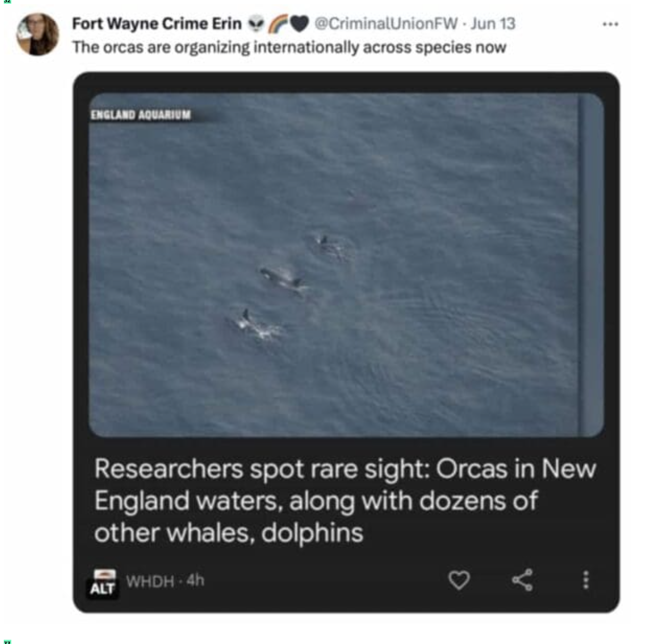Viewport: 664px width, 644px height.
Task: Open the Fort Wayne Crime Erin profile name
Action: (157, 24)
